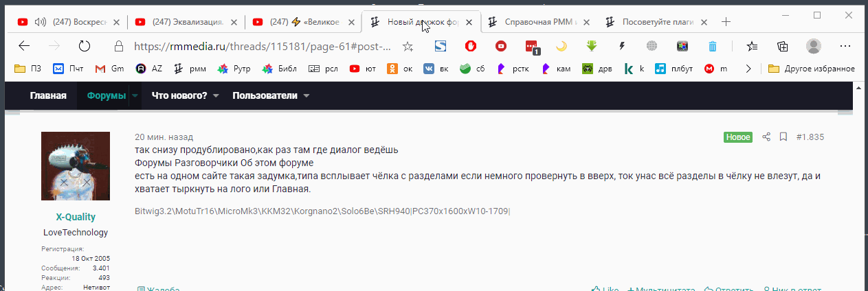Click the share icon on post #1.835

pos(766,137)
